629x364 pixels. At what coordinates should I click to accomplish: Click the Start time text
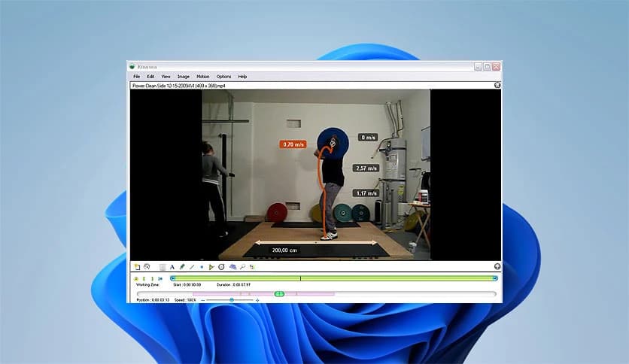coord(187,284)
